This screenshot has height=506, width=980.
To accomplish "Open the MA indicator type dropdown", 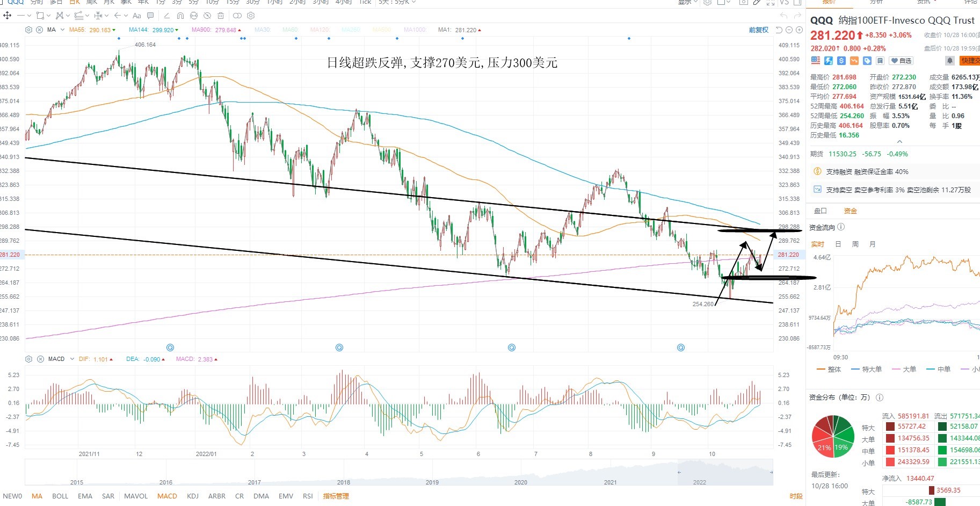I will point(62,30).
